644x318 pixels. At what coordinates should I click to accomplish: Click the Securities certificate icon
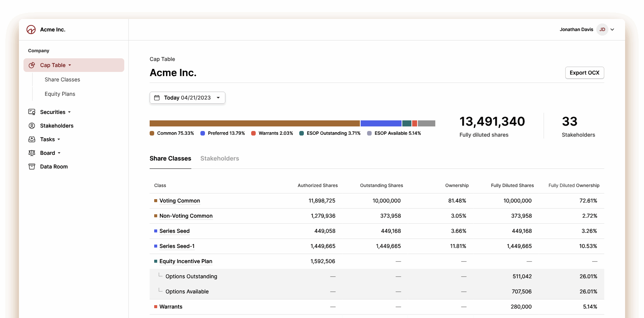[32, 112]
